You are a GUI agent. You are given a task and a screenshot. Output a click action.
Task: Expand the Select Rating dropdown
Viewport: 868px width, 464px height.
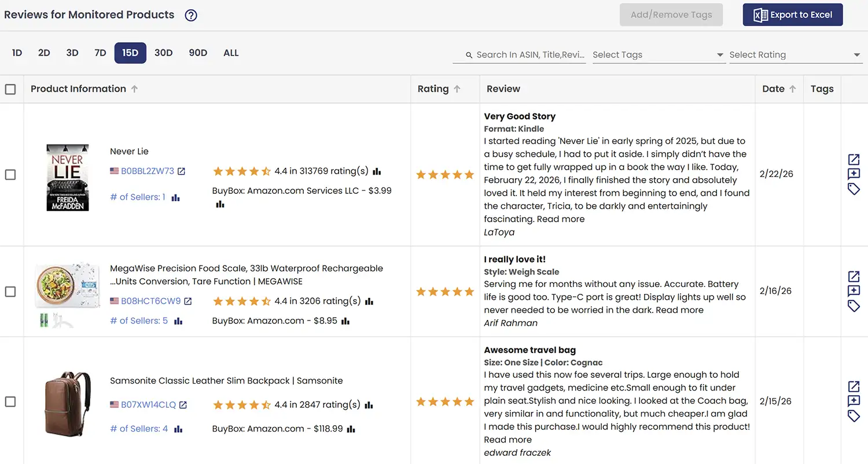point(796,54)
